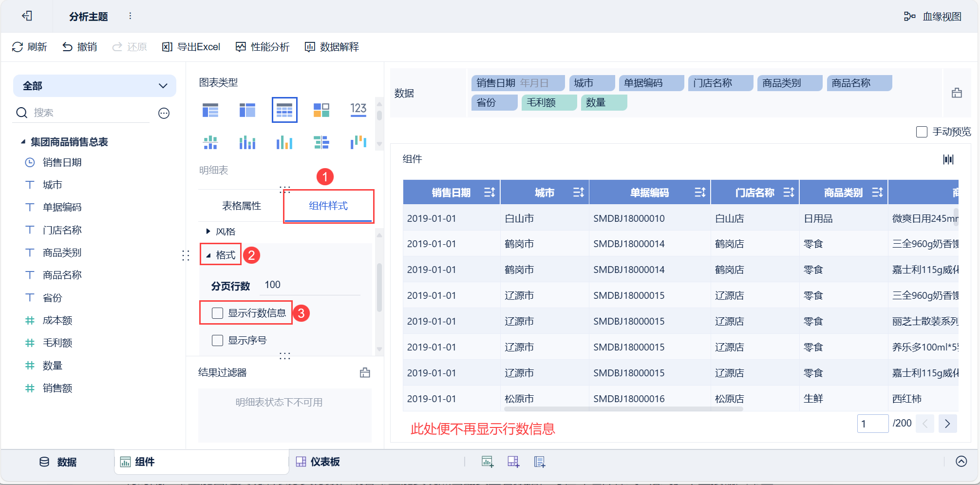Select the waterfall-style column chart icon
Screen dimensions: 980x485
358,142
